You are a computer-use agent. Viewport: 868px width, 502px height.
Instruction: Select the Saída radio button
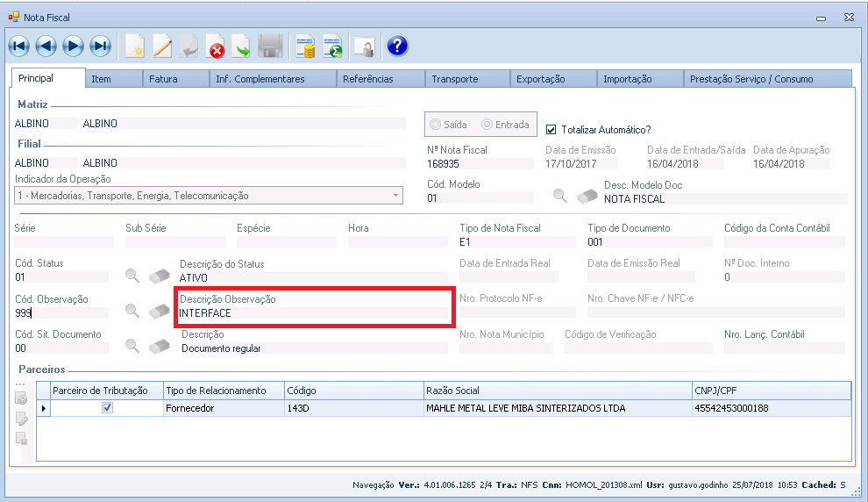tap(436, 125)
